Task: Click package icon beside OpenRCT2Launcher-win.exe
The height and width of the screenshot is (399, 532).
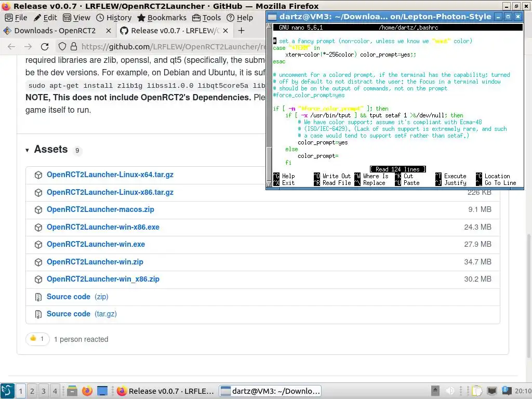Action: coord(38,244)
